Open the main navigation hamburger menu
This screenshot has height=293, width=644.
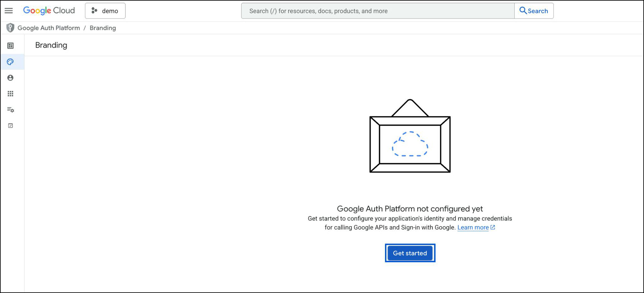click(x=9, y=11)
